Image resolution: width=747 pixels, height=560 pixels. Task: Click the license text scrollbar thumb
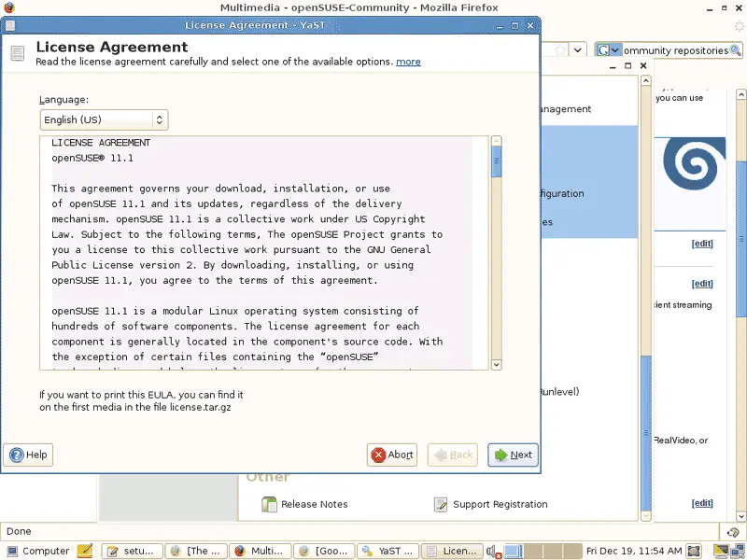(497, 161)
